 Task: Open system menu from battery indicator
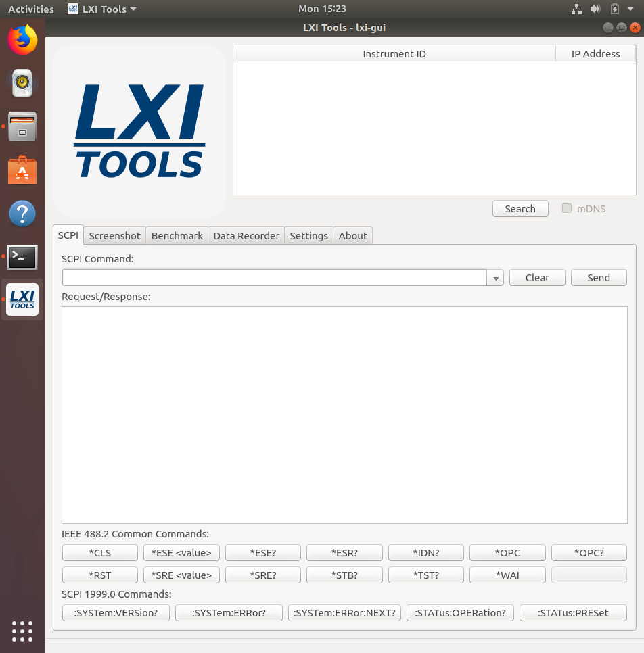click(x=614, y=9)
